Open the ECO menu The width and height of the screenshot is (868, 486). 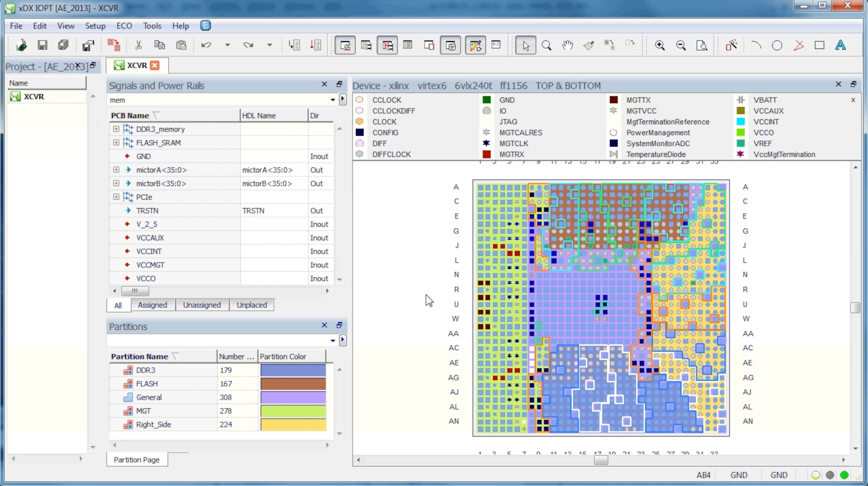[x=124, y=26]
